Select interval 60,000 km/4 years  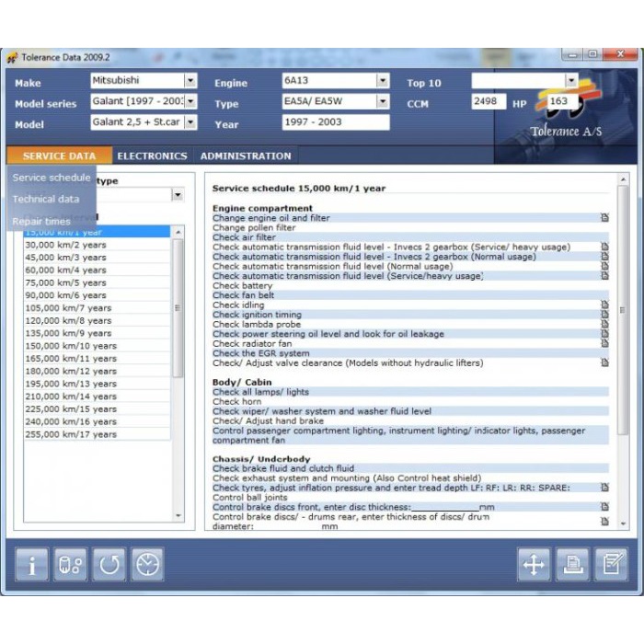[97, 270]
